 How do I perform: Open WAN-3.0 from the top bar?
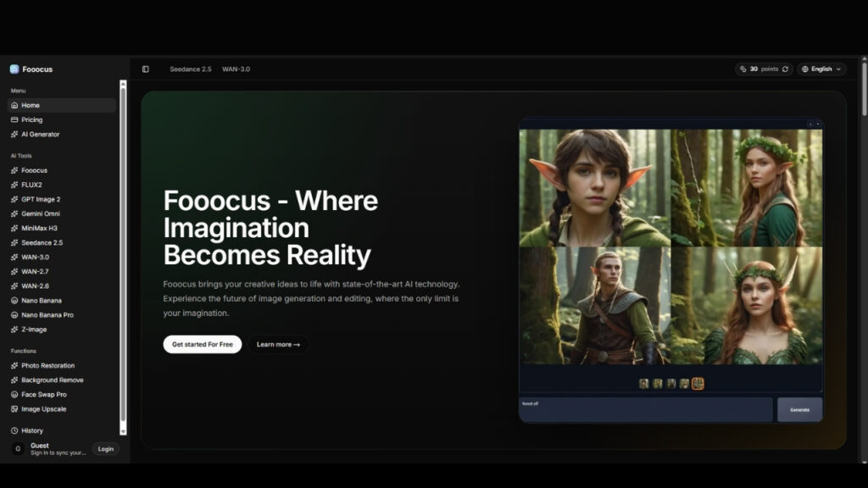coord(236,69)
